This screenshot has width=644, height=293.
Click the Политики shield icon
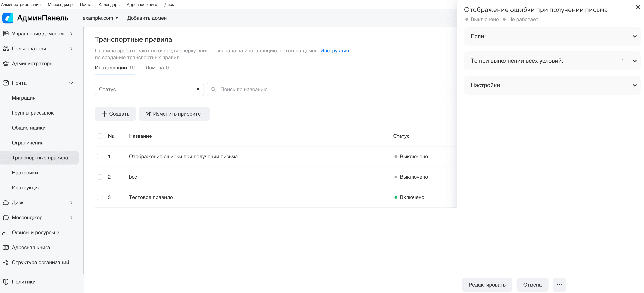click(6, 282)
